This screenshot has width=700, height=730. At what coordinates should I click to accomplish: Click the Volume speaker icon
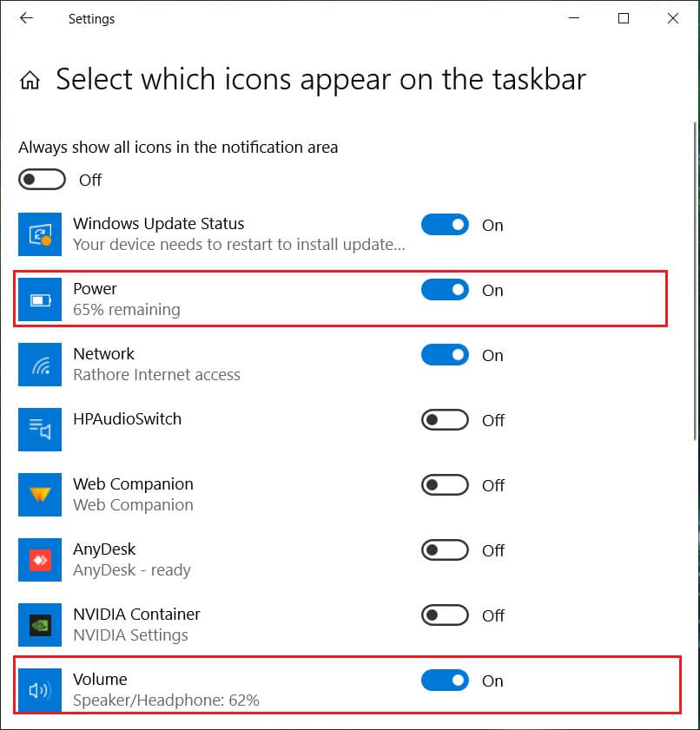tap(40, 690)
